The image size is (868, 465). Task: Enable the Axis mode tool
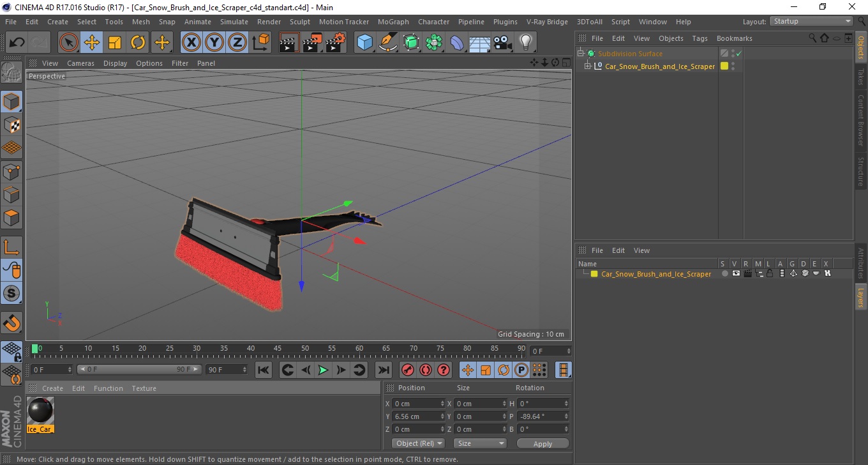(11, 248)
